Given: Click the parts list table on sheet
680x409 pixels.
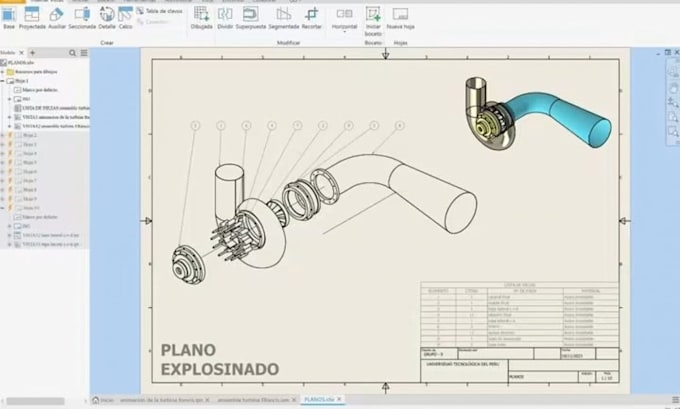Looking at the screenshot, I should tap(520, 314).
